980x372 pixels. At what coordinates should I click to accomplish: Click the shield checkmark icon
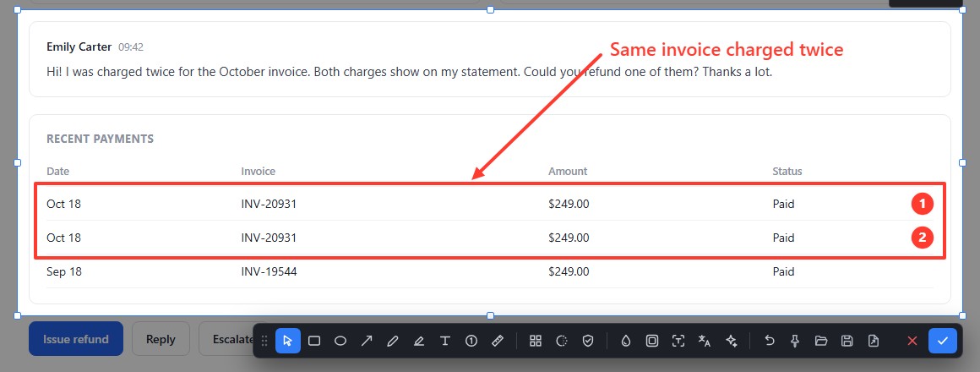[587, 341]
